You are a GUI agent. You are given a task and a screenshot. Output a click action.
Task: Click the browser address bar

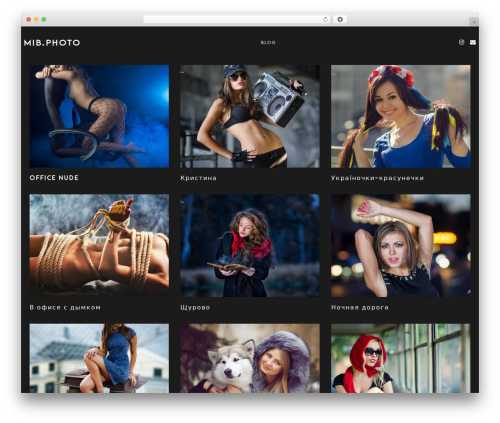coord(237,19)
